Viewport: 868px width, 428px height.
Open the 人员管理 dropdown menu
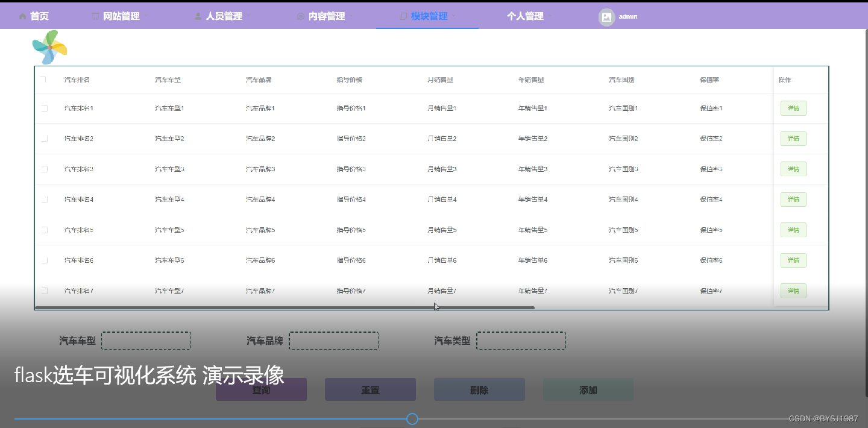click(223, 16)
